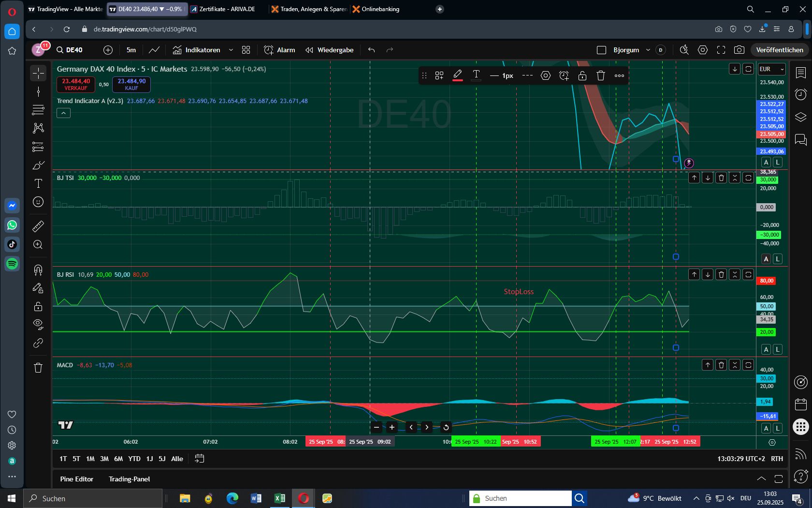
Task: Select the brush drawing tool
Action: (x=38, y=165)
